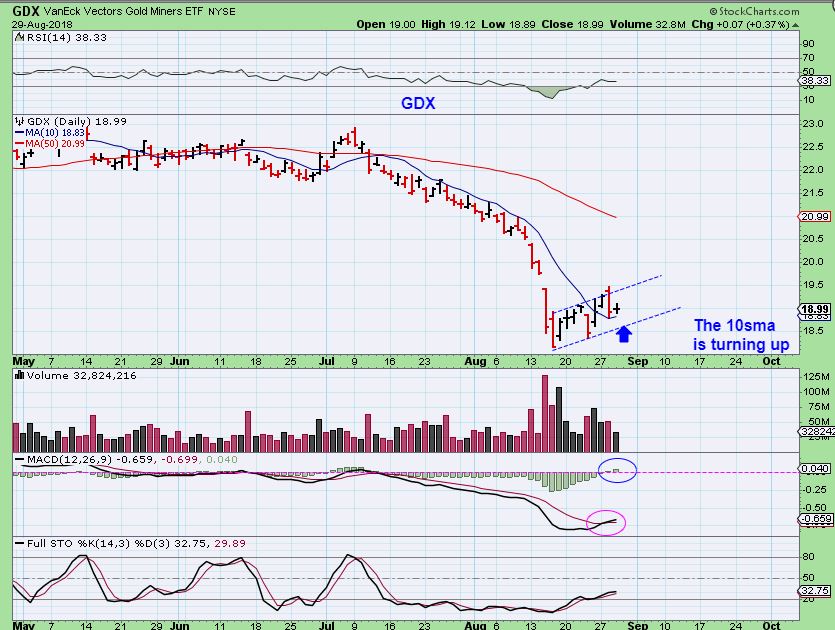Click the 19.5 price axis label
Viewport: 835px width, 630px height.
click(x=813, y=284)
